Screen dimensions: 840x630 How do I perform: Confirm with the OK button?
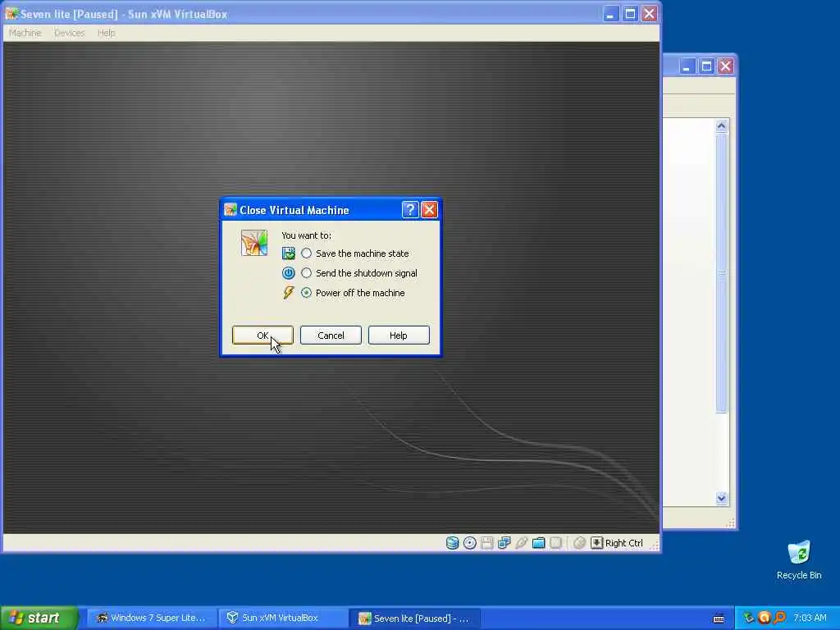[x=262, y=336]
